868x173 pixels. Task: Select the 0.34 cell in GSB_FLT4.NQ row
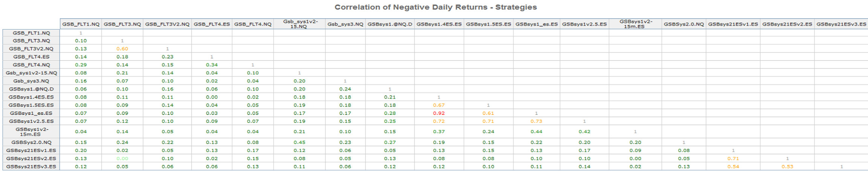[212, 65]
